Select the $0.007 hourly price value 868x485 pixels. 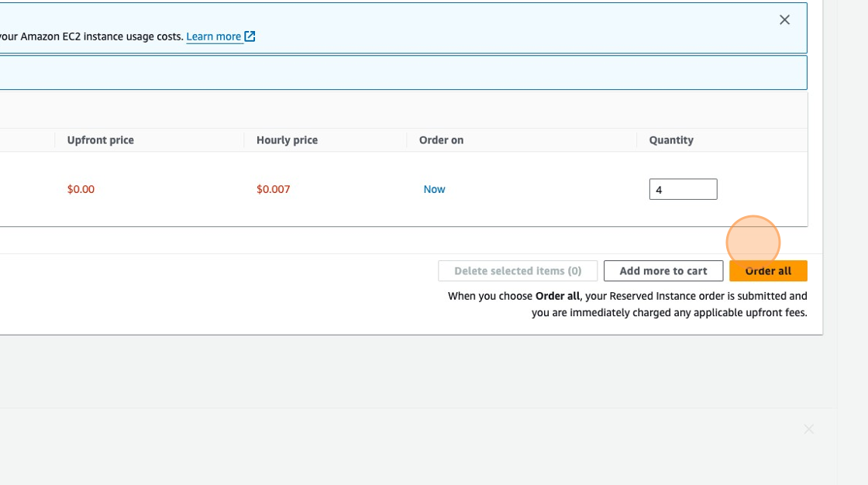273,189
